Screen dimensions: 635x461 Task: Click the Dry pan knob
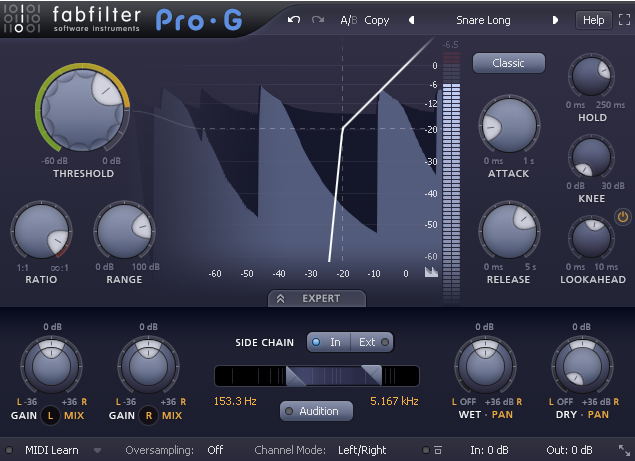[582, 367]
